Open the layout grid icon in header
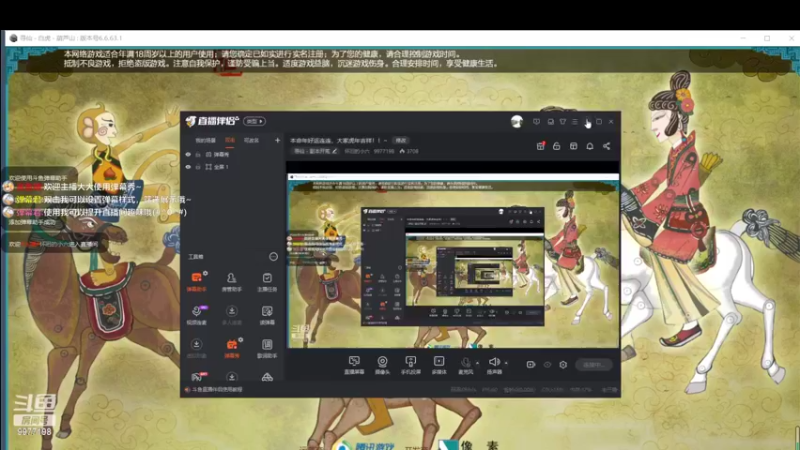 coord(573,146)
